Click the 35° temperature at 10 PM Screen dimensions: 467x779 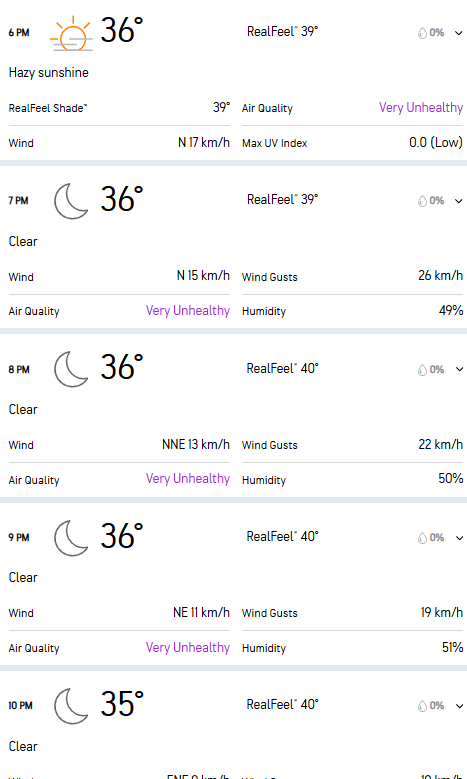pos(122,704)
